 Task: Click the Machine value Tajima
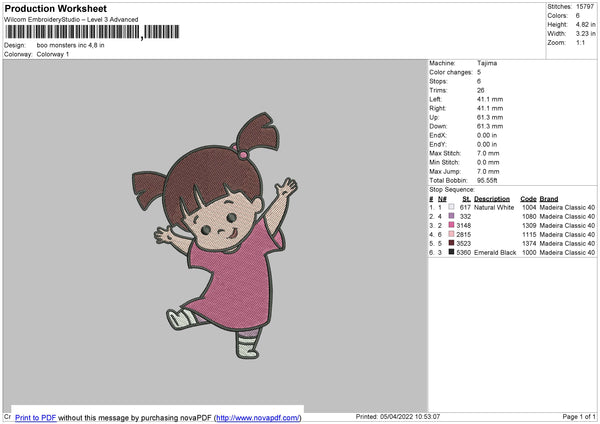487,63
